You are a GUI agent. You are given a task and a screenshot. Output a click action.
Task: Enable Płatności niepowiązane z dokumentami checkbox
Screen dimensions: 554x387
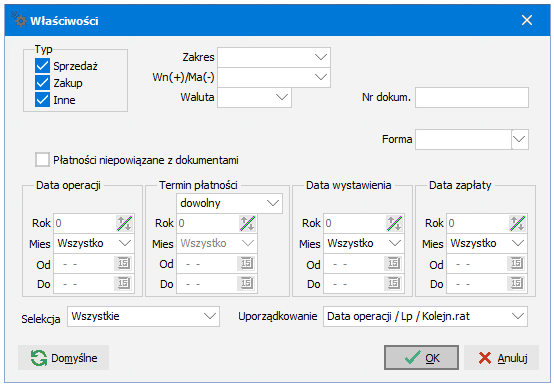[42, 160]
